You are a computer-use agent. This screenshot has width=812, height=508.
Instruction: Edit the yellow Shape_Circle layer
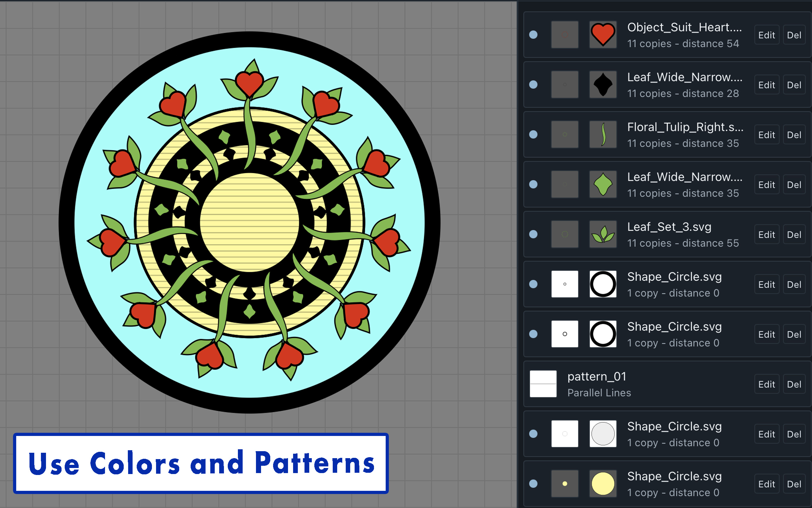pyautogui.click(x=767, y=484)
